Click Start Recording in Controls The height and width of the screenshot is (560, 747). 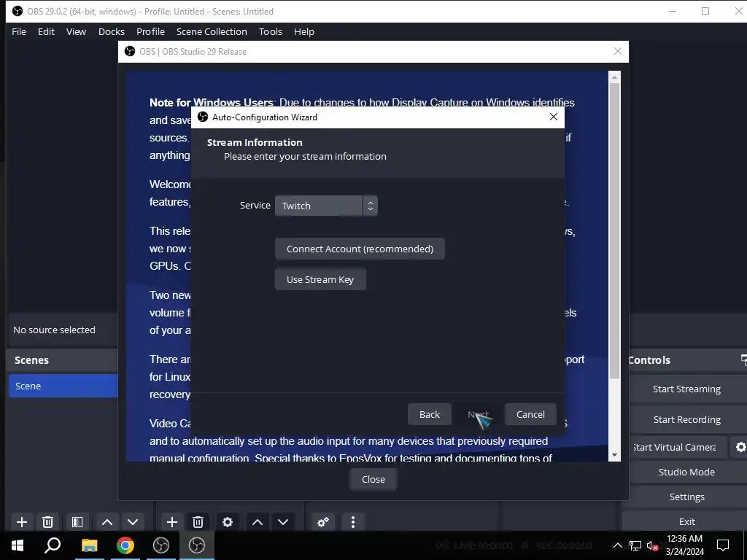pos(686,419)
